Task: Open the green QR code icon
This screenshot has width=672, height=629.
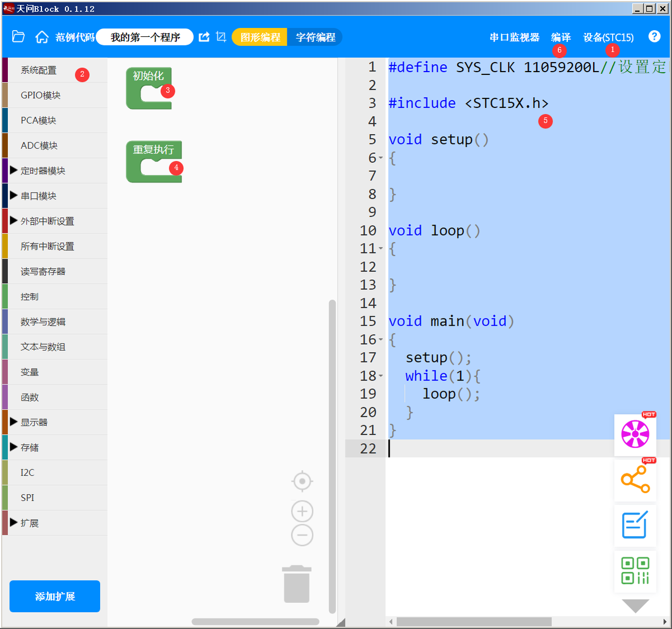Action: tap(635, 571)
